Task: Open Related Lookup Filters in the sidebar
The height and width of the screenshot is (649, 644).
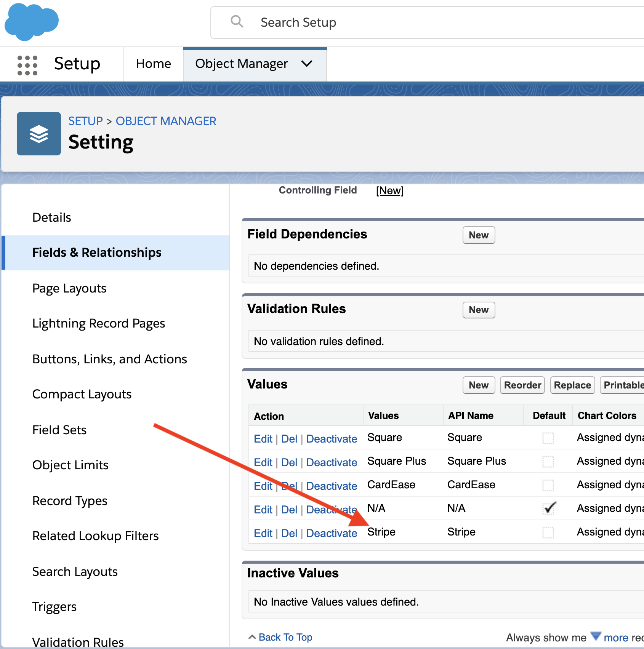Action: coord(96,536)
